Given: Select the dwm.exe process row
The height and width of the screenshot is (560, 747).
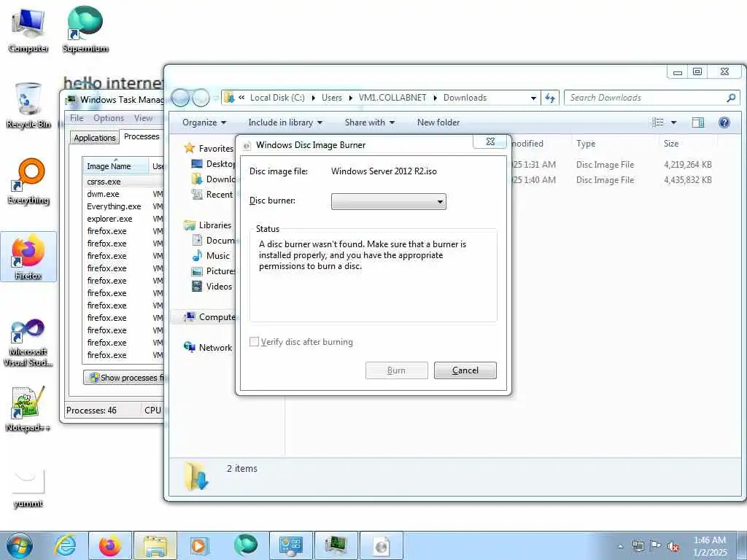Looking at the screenshot, I should point(124,194).
